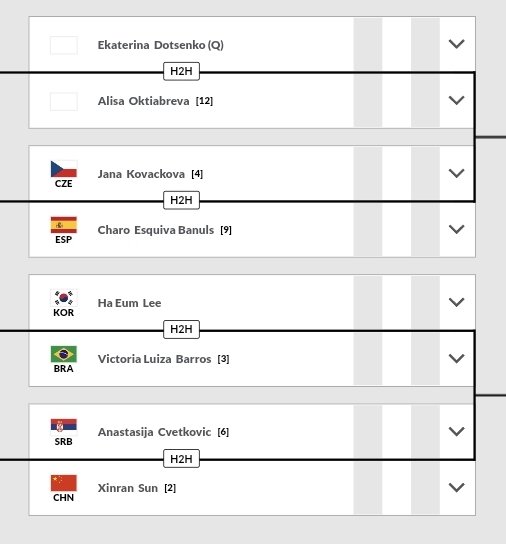506x544 pixels.
Task: Click the Spain flag icon
Action: tap(64, 225)
